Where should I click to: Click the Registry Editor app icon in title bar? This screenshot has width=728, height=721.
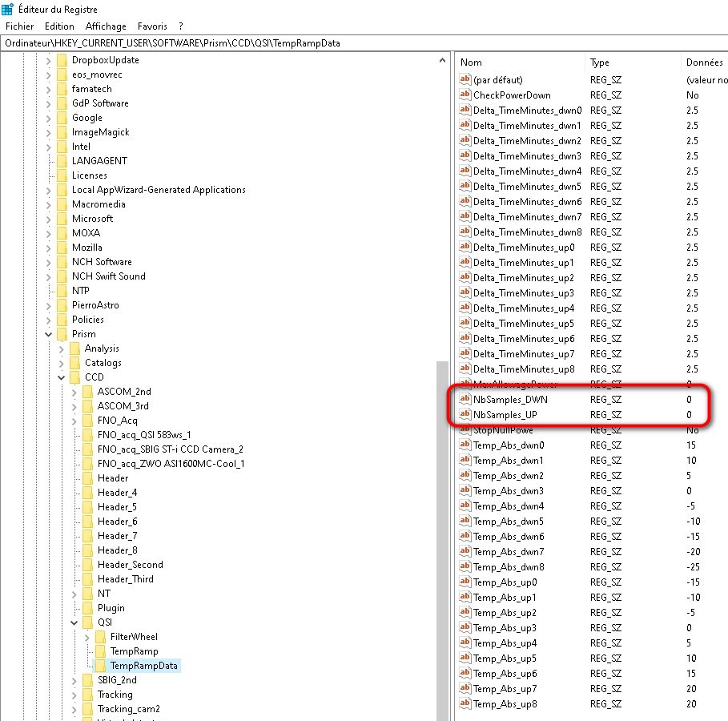click(7, 10)
